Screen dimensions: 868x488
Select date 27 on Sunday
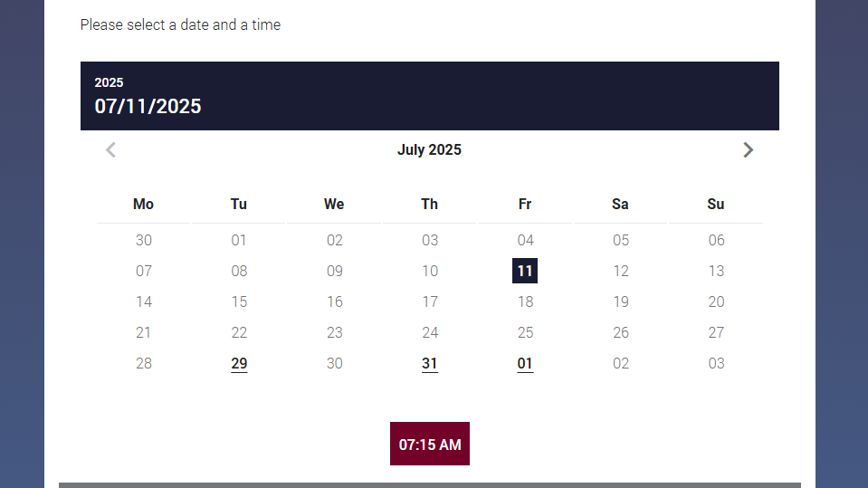point(716,332)
